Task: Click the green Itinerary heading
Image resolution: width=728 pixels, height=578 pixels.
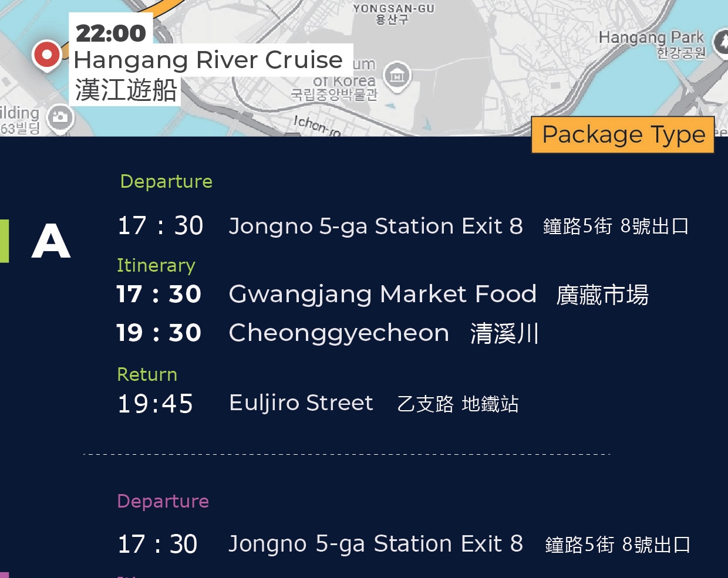Action: coord(156,265)
